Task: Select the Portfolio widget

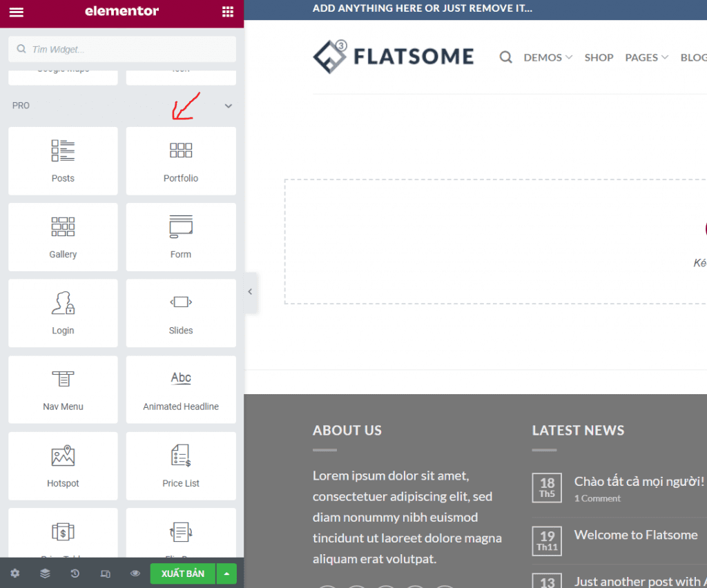Action: click(181, 161)
